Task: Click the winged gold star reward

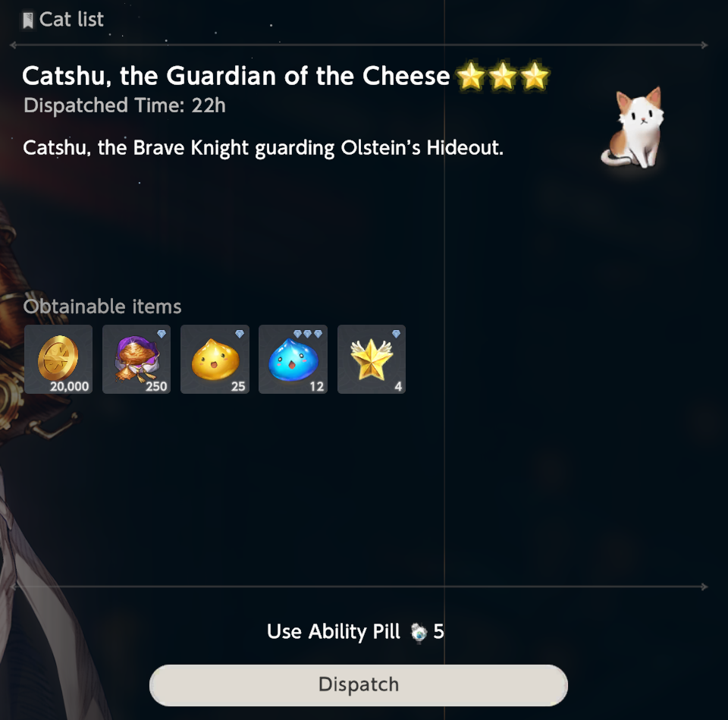Action: coord(372,359)
